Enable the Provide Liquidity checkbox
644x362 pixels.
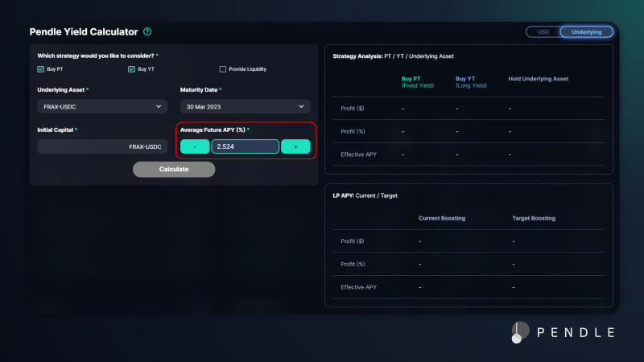[223, 69]
